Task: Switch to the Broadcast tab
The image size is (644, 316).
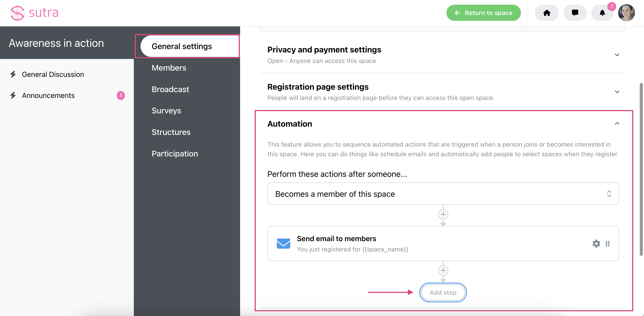Action: pos(170,89)
